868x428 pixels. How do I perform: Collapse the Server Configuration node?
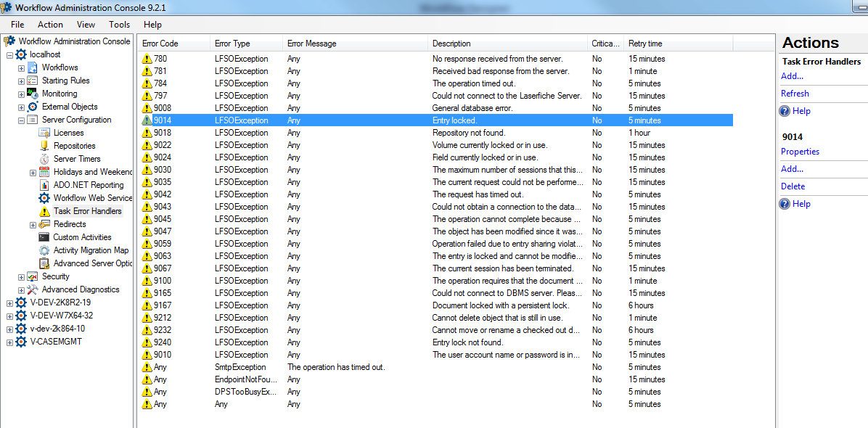pyautogui.click(x=21, y=120)
